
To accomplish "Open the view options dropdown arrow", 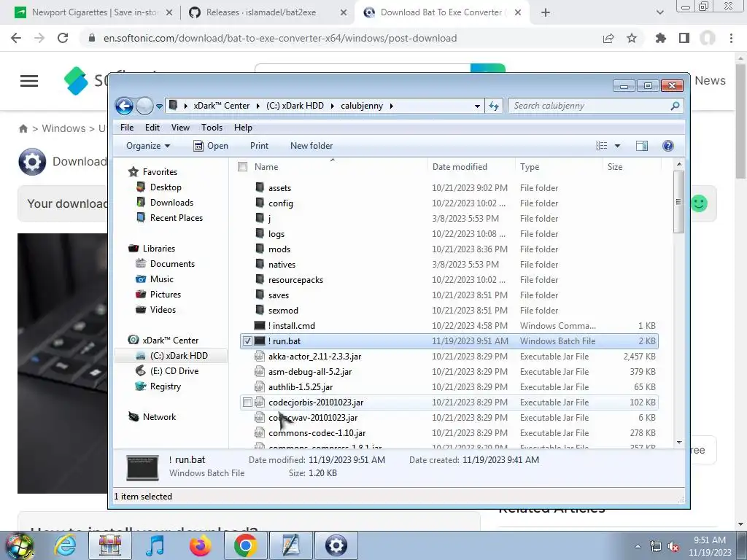I will click(617, 146).
